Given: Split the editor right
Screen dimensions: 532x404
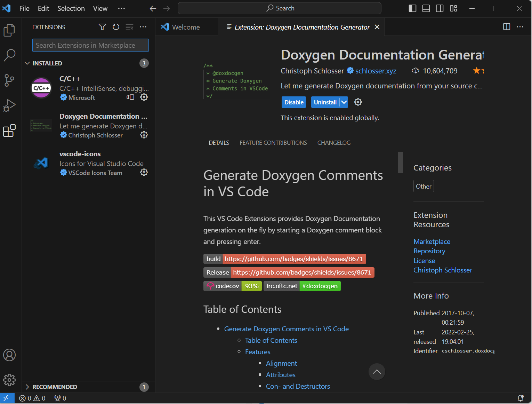Looking at the screenshot, I should click(x=507, y=27).
